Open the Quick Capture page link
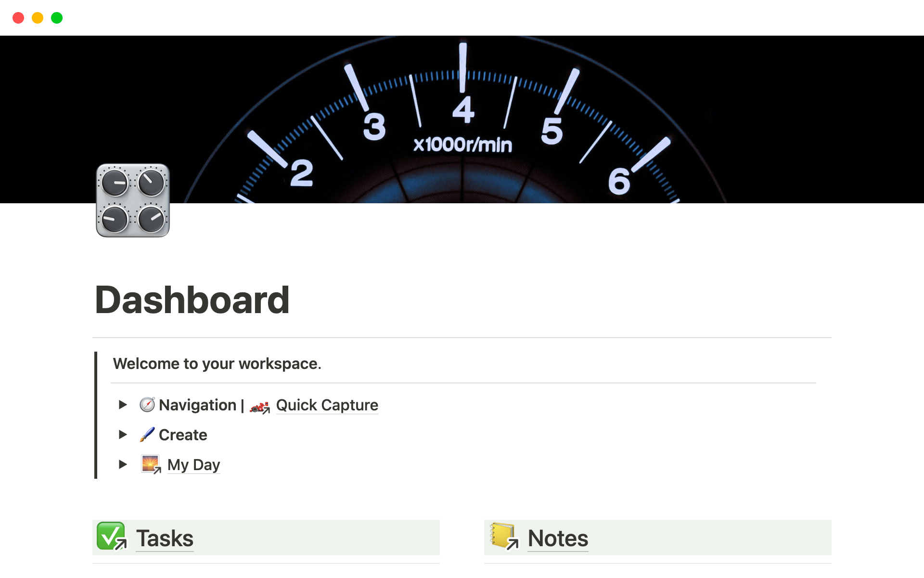 tap(327, 405)
